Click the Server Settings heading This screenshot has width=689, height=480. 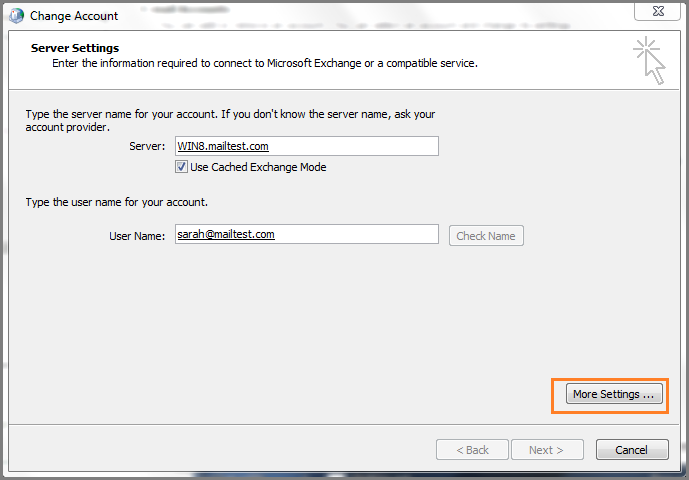[75, 48]
